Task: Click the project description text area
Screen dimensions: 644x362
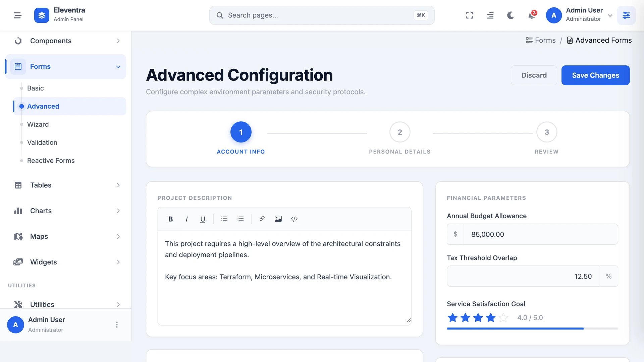Action: [x=284, y=278]
